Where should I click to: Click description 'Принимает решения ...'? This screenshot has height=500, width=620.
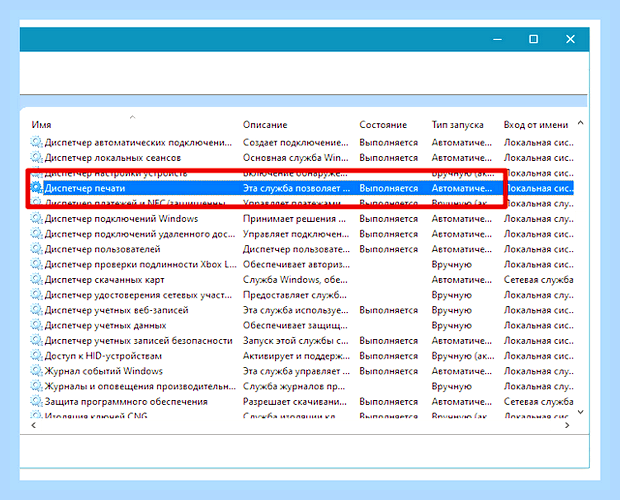coord(294,219)
